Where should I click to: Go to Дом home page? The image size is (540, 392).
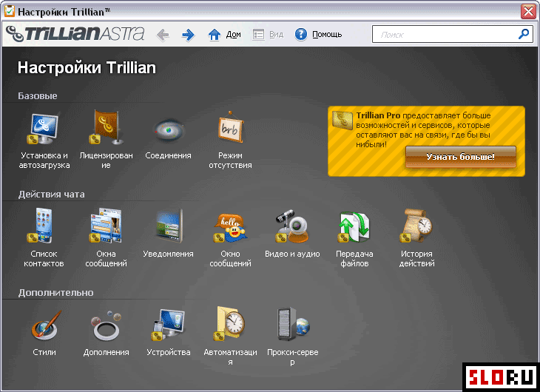[x=224, y=35]
